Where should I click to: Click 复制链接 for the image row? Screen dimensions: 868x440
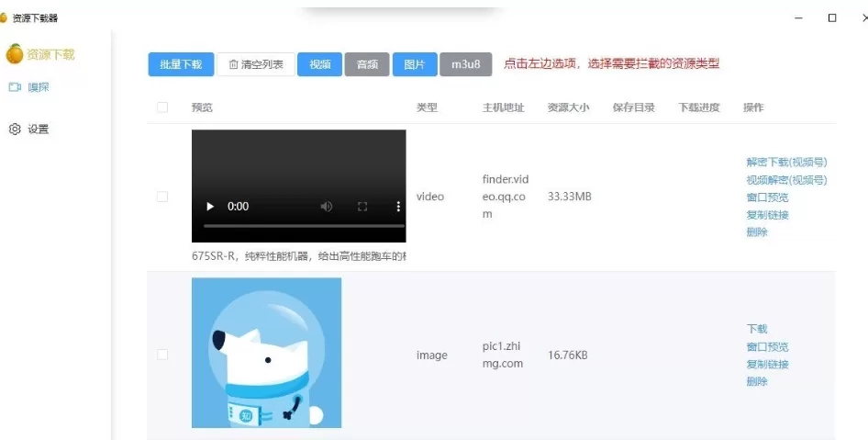767,364
